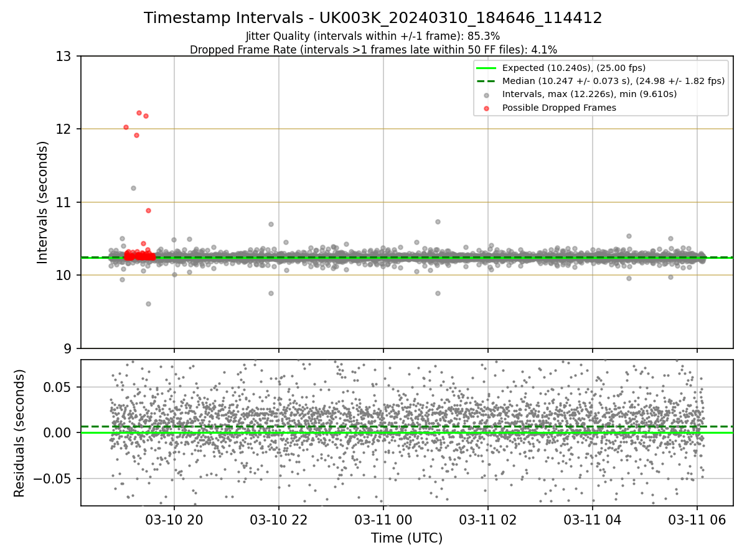The image size is (747, 560).
Task: Click the highest red dropped-frame point near 12.2 s
Action: tap(139, 113)
